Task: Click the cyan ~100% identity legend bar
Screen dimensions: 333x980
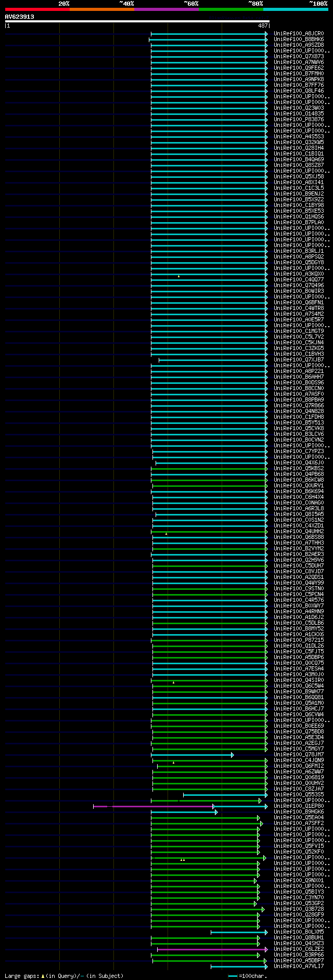Action: pyautogui.click(x=296, y=9)
